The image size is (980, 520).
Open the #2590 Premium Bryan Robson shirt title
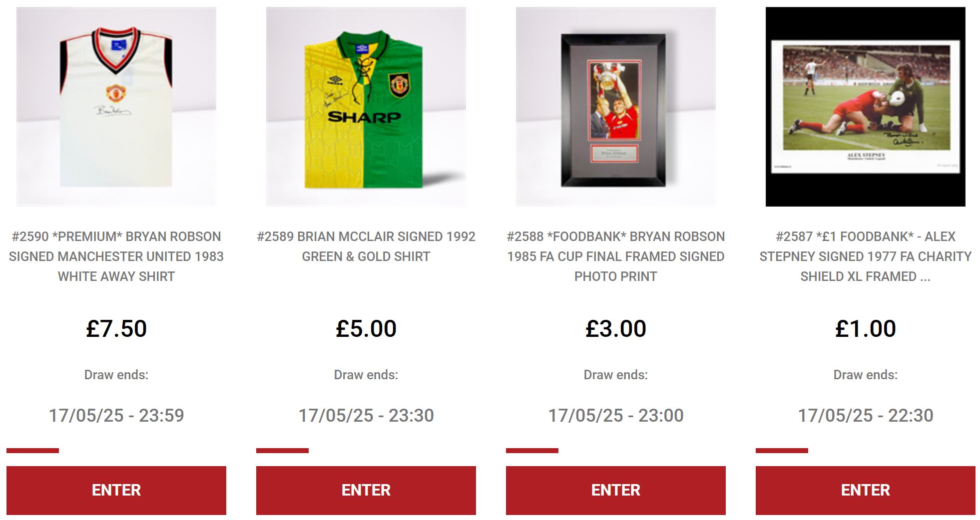116,257
